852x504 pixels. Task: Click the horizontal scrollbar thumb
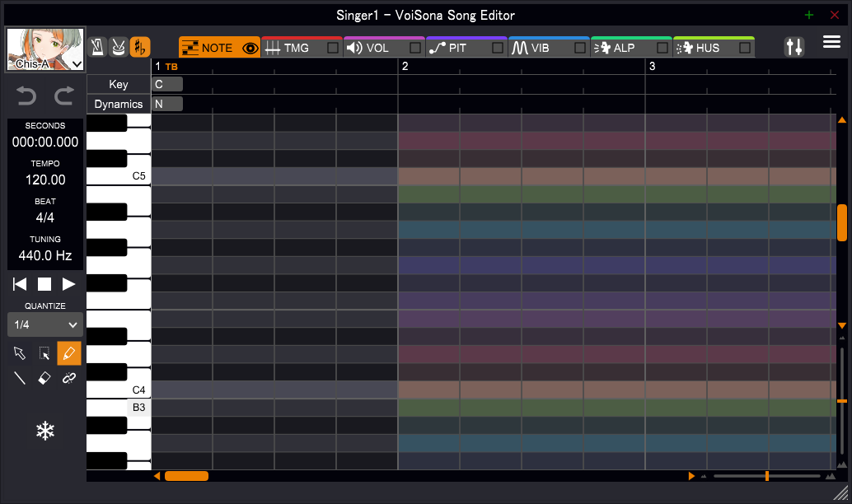click(186, 476)
